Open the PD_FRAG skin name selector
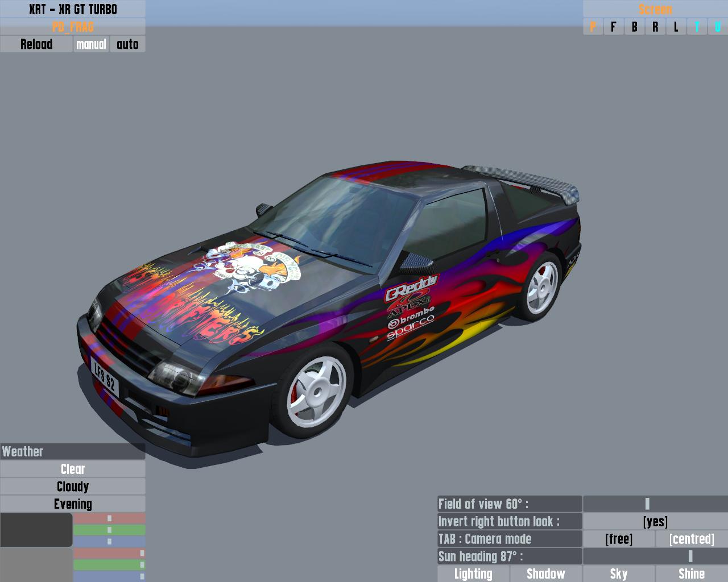Image resolution: width=728 pixels, height=582 pixels. coord(73,27)
